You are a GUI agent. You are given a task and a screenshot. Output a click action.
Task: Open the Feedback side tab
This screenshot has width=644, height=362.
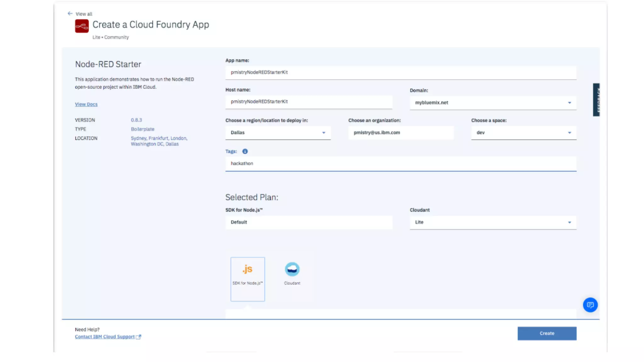[596, 100]
